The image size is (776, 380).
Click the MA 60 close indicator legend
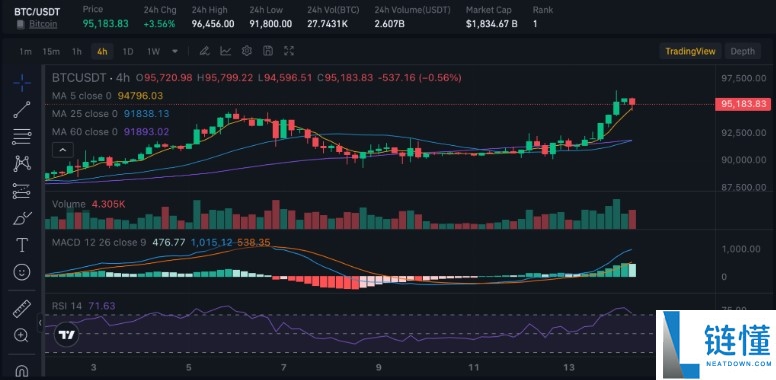pyautogui.click(x=110, y=132)
